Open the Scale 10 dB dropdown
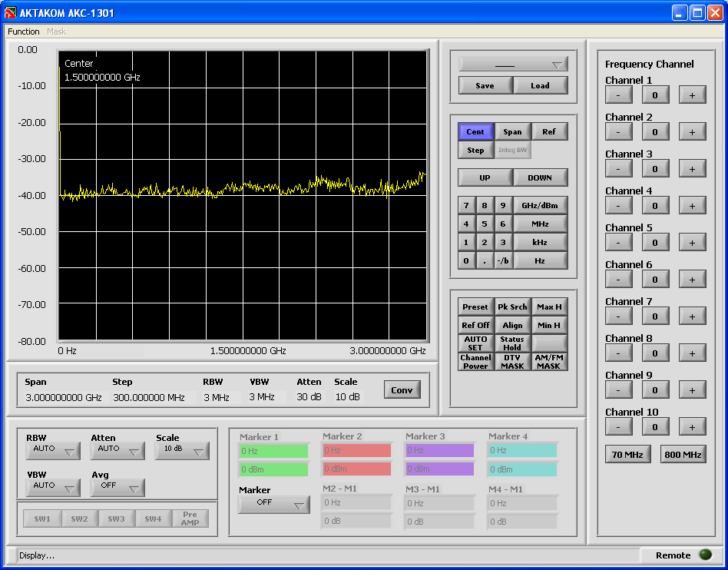Image resolution: width=728 pixels, height=570 pixels. (182, 451)
